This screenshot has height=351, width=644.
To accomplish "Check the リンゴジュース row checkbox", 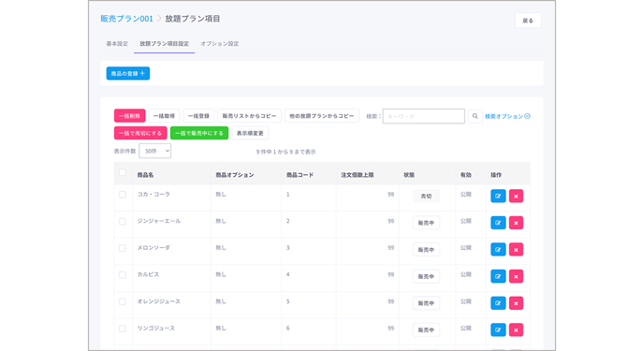I will (x=123, y=329).
